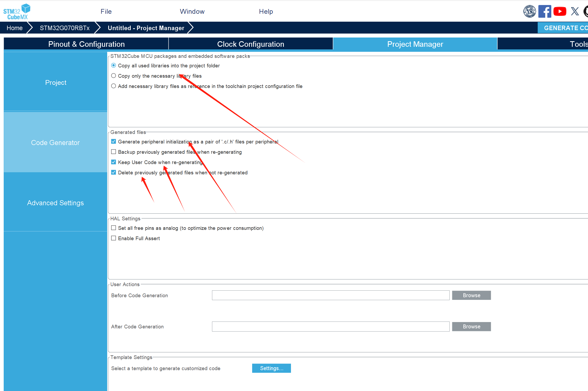Viewport: 588px width, 391px height.
Task: Select 'Copy only the necessary library files'
Action: click(114, 76)
